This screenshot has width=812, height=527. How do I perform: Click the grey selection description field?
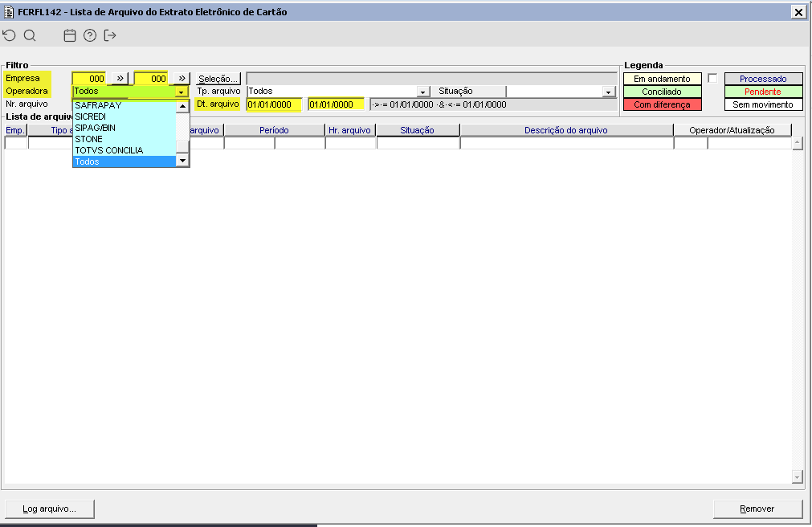click(x=432, y=79)
